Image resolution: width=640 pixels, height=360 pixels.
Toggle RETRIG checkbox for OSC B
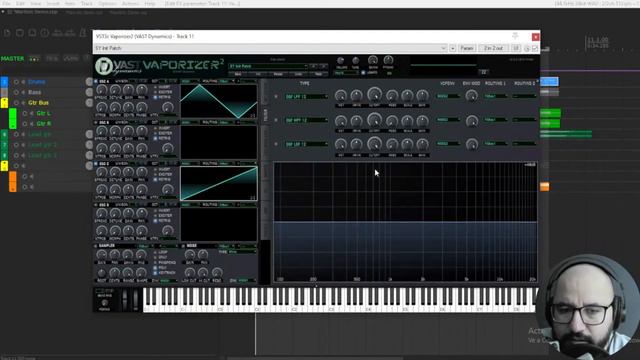pyautogui.click(x=155, y=138)
